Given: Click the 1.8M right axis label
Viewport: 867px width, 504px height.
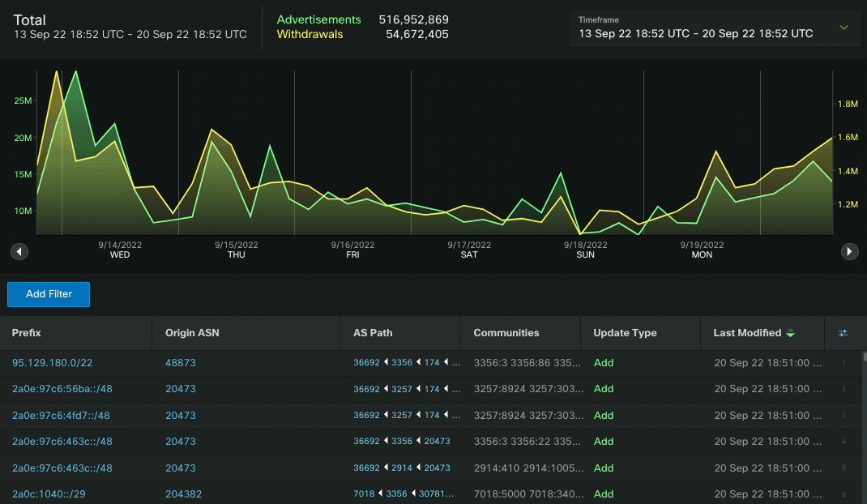Looking at the screenshot, I should click(x=848, y=104).
